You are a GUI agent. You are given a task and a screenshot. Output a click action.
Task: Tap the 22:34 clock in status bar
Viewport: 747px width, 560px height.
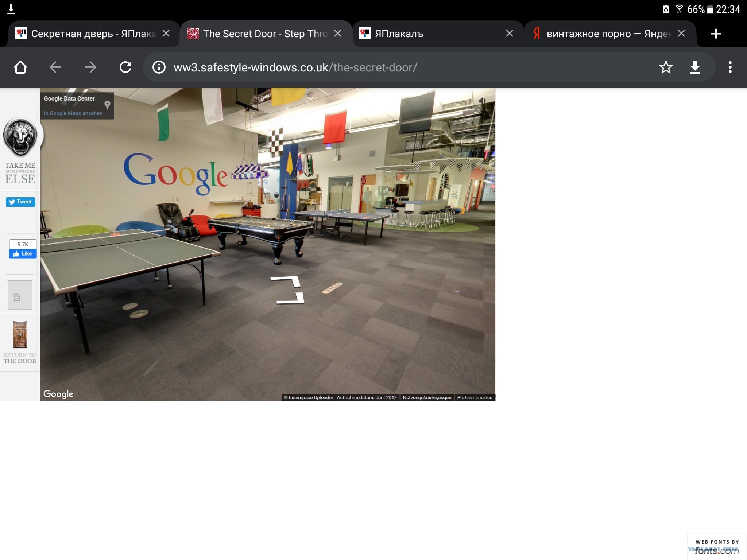coord(728,9)
